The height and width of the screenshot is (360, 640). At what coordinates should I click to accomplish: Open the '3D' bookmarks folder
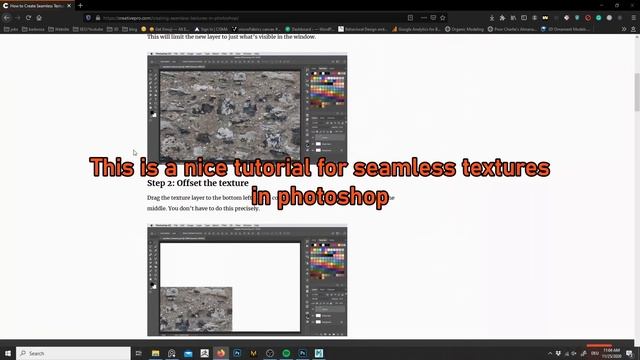point(113,29)
